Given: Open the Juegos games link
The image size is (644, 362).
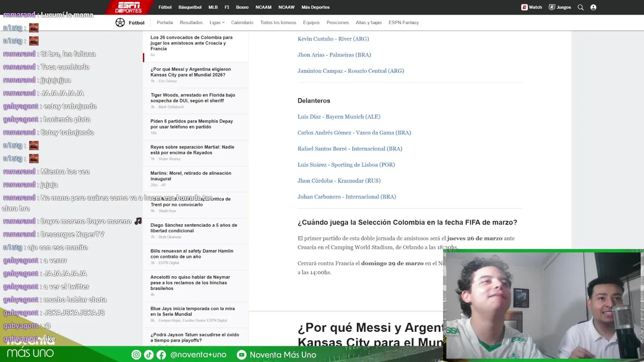Looking at the screenshot, I should click(x=560, y=8).
